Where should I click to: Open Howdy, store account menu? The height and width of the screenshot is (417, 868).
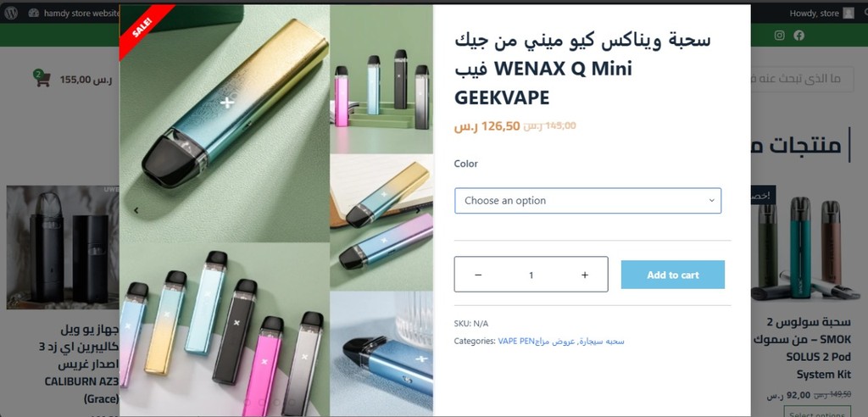pyautogui.click(x=814, y=14)
